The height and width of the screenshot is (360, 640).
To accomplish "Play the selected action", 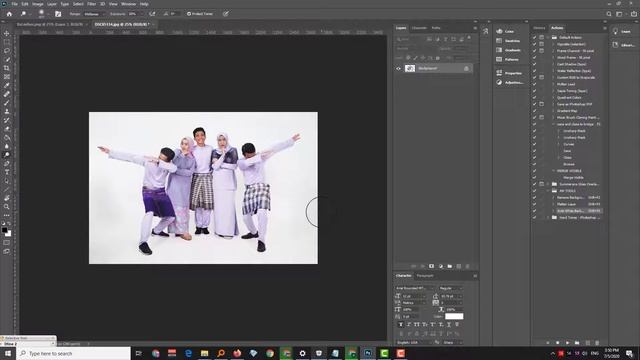I will tap(567, 343).
